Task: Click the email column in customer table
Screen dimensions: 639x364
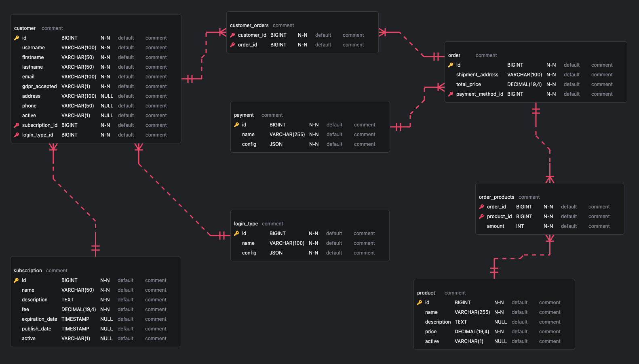Action: (x=28, y=77)
